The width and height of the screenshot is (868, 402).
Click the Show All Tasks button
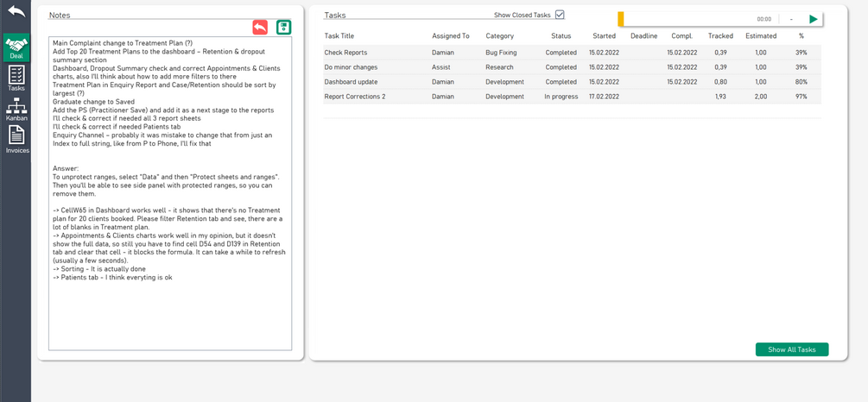tap(792, 349)
